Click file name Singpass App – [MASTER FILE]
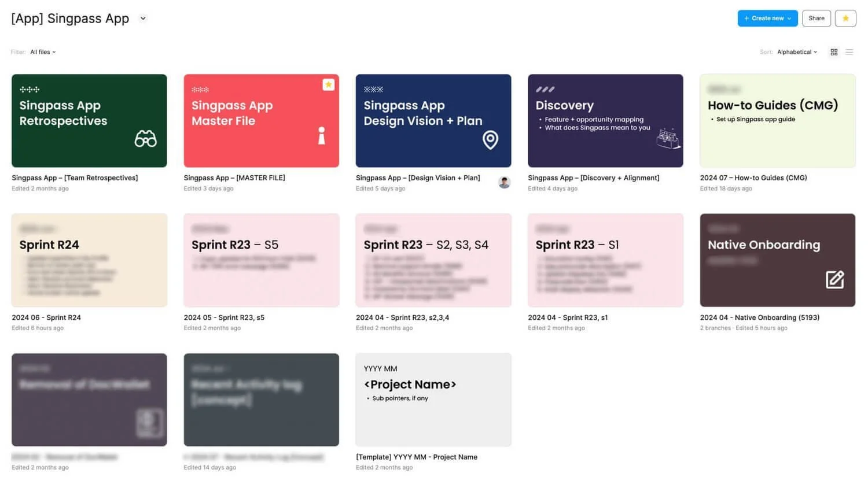868x477 pixels. pos(234,178)
